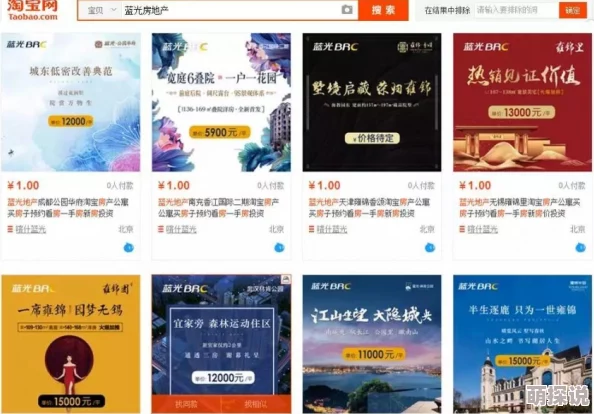Viewport: 594px width, 414px height.
Task: Click Wangwang chat icon for 天津雍锦香颂 listing
Action: (430, 248)
